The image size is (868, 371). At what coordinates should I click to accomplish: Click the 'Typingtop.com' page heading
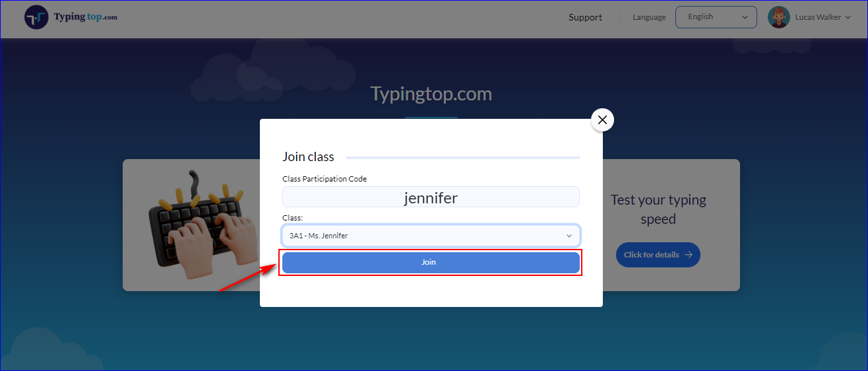(431, 93)
